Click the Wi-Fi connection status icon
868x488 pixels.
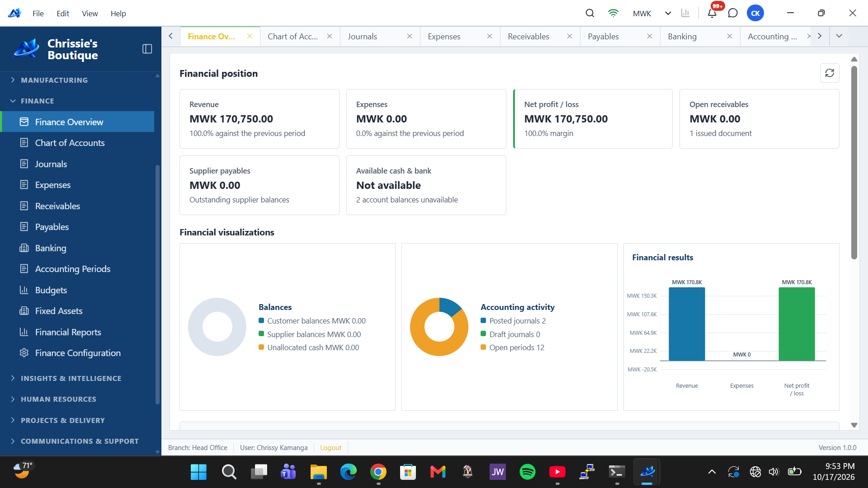pyautogui.click(x=613, y=13)
